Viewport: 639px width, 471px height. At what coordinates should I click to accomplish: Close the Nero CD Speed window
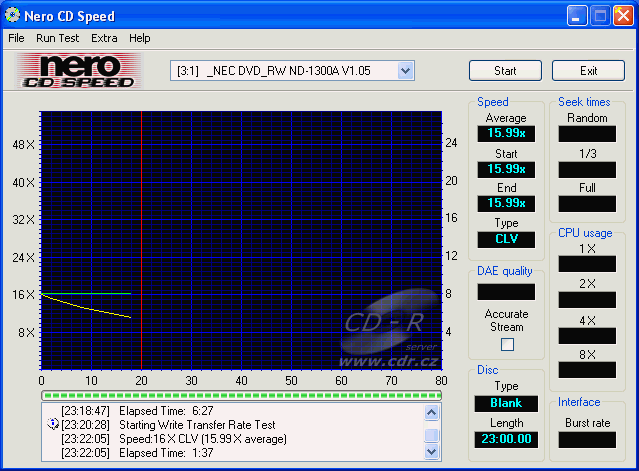point(623,16)
